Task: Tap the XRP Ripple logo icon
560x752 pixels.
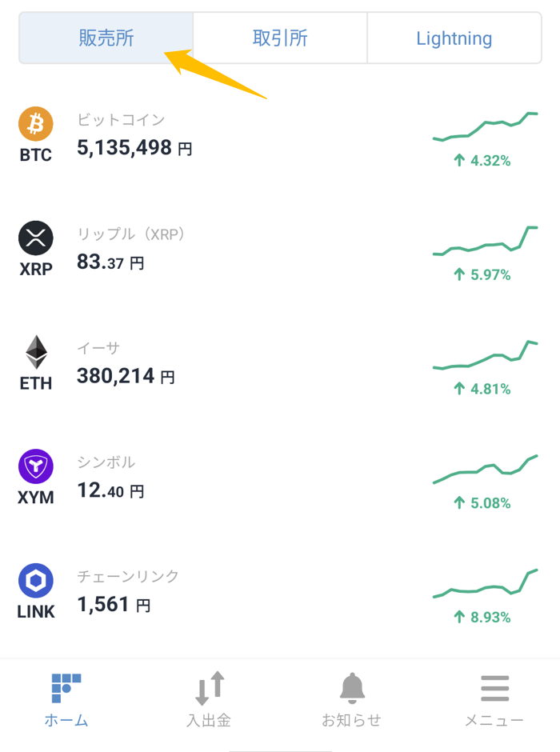Action: click(x=36, y=238)
